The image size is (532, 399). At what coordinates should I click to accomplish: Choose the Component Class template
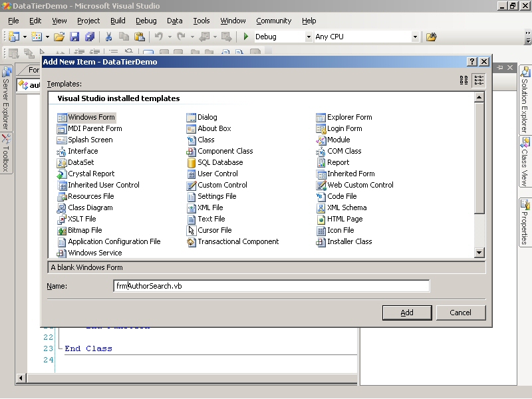(x=220, y=151)
